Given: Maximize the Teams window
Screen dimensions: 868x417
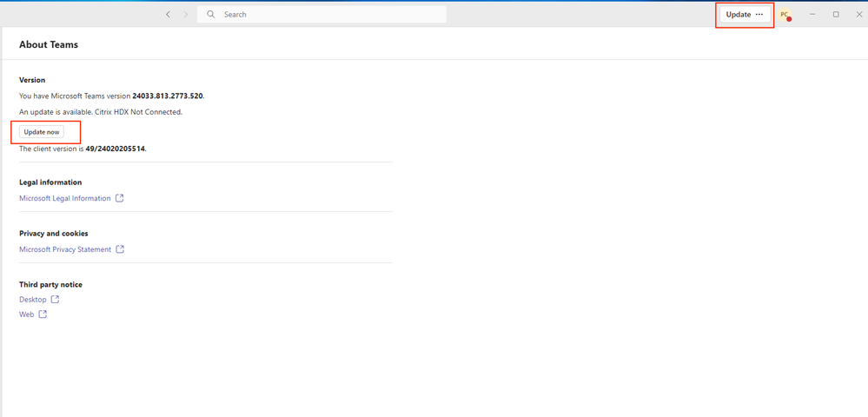Looking at the screenshot, I should point(836,15).
